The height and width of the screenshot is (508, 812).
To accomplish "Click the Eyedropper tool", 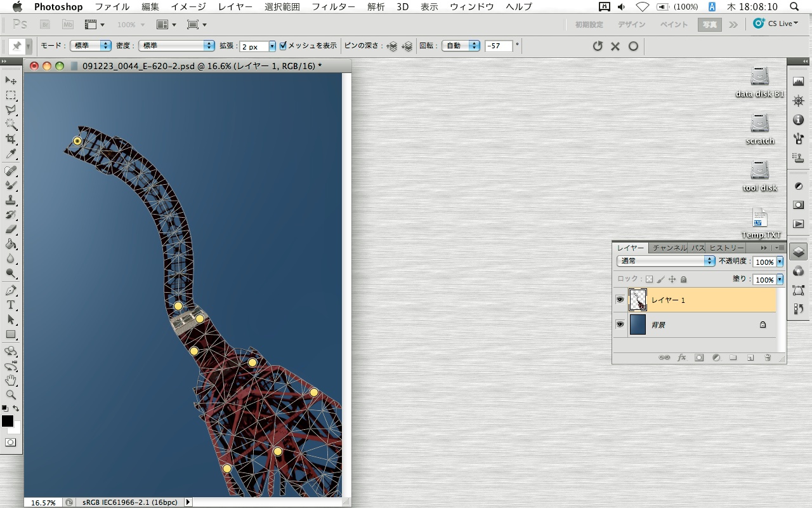I will pos(11,154).
